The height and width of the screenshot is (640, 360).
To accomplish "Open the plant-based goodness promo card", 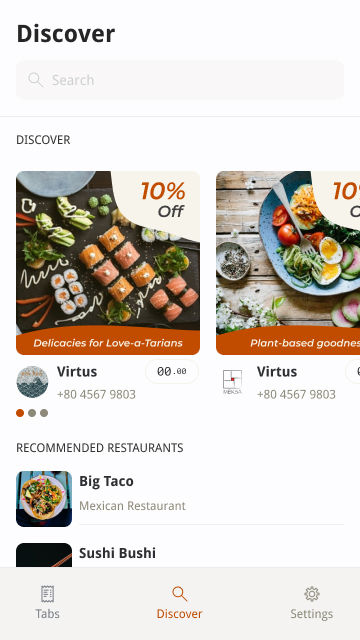I will 288,263.
